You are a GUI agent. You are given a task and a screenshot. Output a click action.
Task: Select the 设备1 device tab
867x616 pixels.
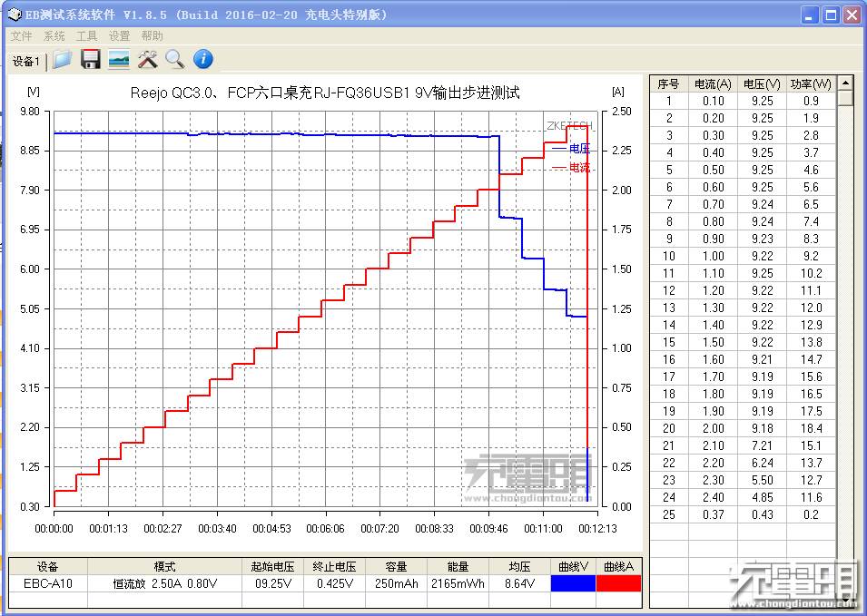[26, 62]
